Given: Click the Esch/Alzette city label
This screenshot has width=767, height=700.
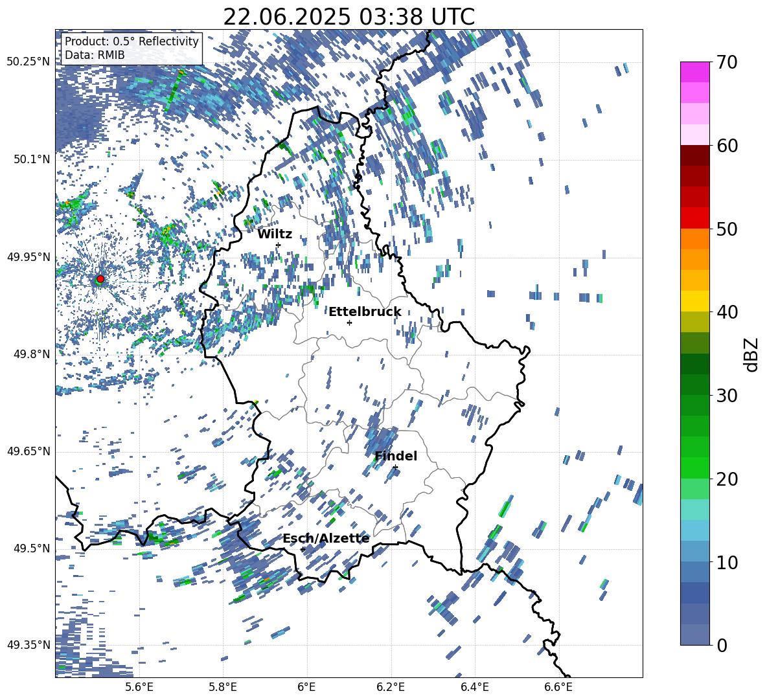Looking at the screenshot, I should (326, 539).
